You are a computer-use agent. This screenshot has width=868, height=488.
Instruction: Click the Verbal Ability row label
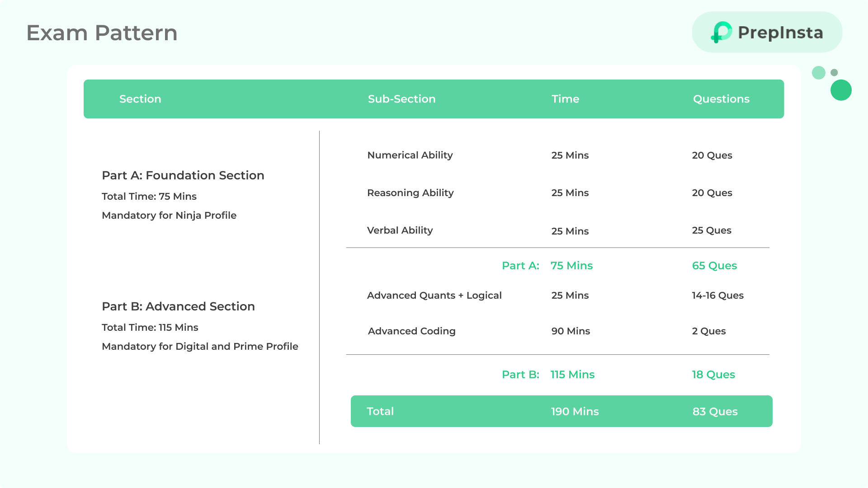(400, 230)
